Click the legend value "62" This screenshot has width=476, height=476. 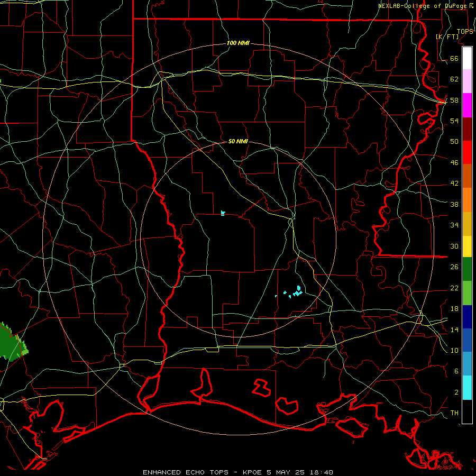click(x=454, y=79)
